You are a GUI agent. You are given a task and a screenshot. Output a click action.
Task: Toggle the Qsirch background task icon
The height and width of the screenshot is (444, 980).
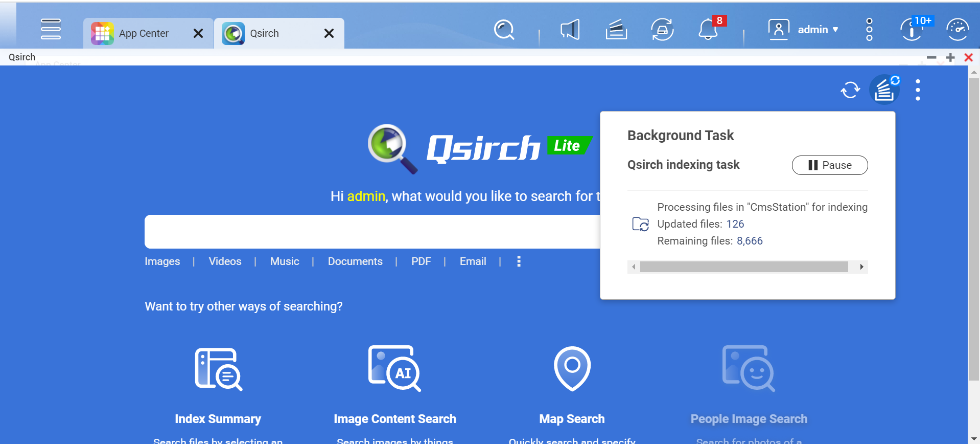click(x=885, y=90)
